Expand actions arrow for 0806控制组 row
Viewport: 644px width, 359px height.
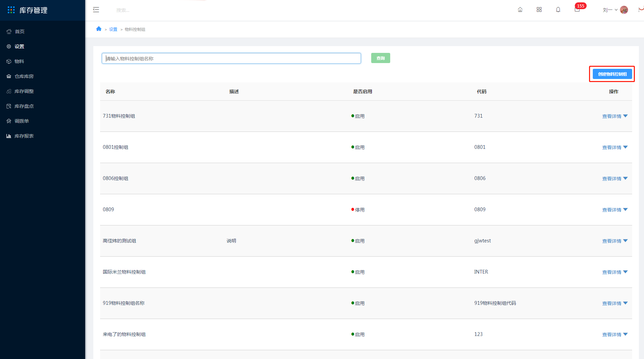pyautogui.click(x=625, y=178)
